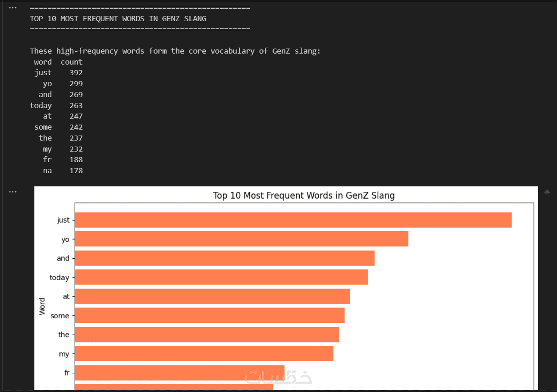This screenshot has width=557, height=392.
Task: Click the small triangle icon at chart's top-right
Action: [x=546, y=192]
